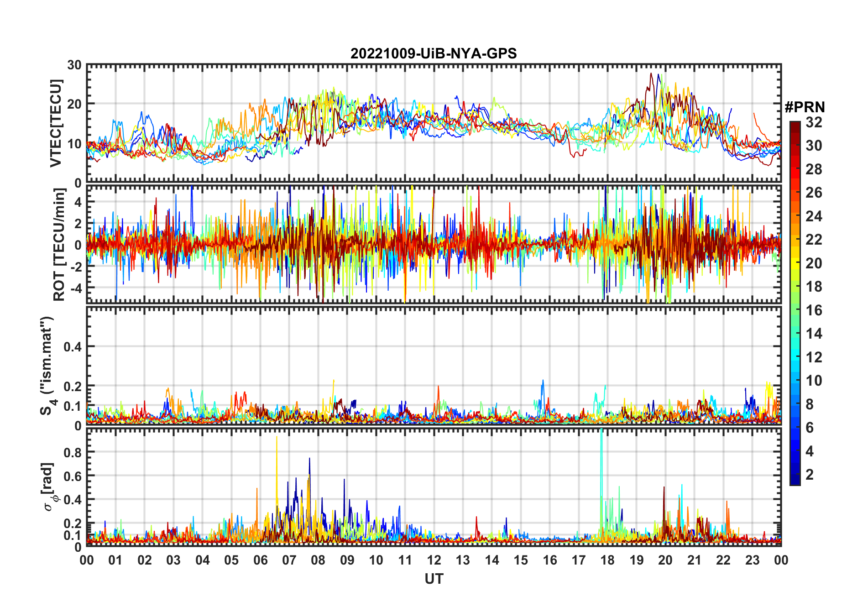
Task: Click the plot title 20221009-UiB-NYA-GPS
Action: click(x=434, y=53)
